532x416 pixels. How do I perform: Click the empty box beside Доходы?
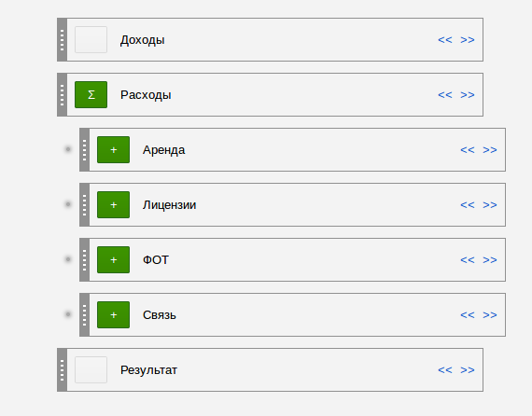(91, 40)
